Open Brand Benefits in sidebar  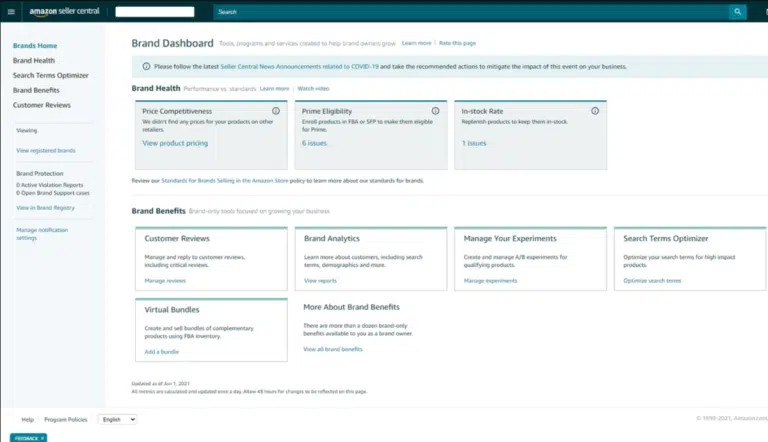[36, 90]
